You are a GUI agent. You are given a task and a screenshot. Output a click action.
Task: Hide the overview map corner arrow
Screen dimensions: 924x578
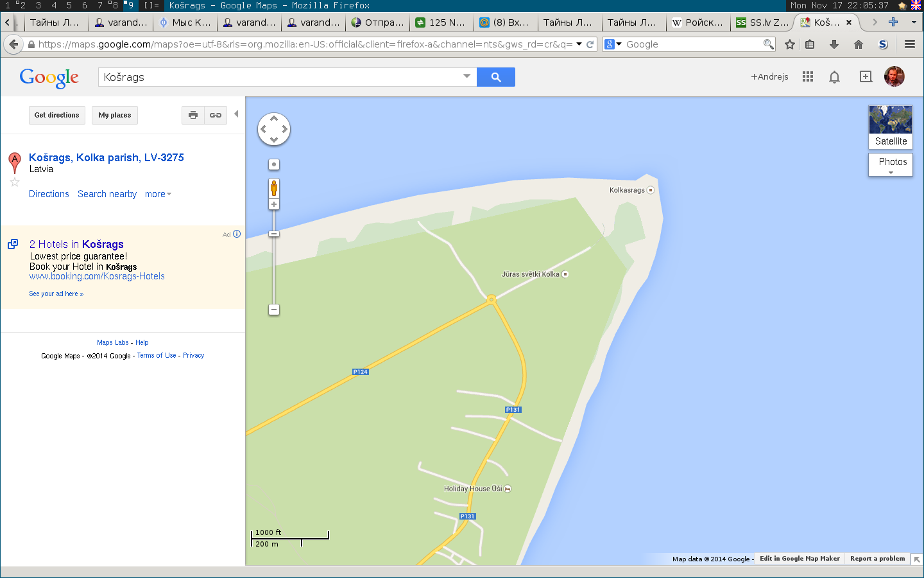917,559
